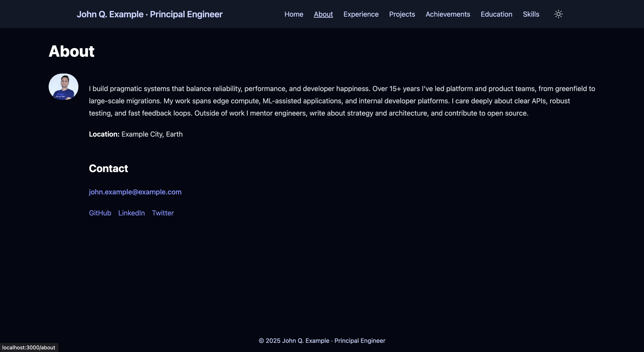Viewport: 644px width, 352px height.
Task: Open the GitHub profile link
Action: (100, 213)
